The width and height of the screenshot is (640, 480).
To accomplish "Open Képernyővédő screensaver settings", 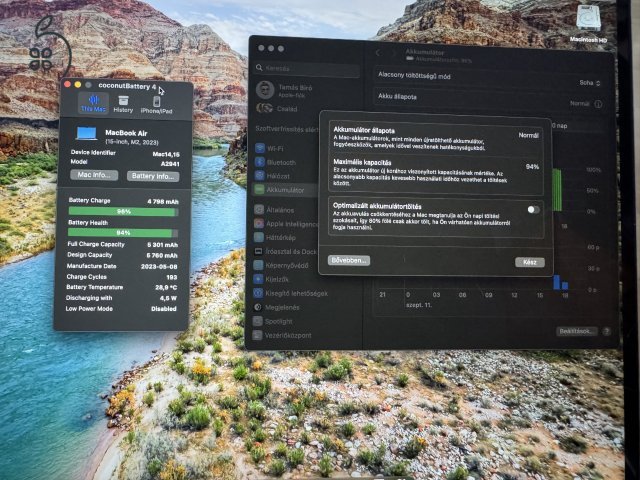I will [x=282, y=265].
